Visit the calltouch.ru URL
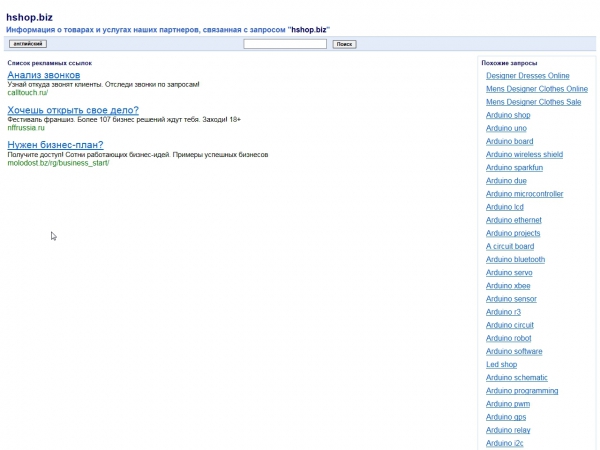The image size is (600, 450). coord(27,93)
